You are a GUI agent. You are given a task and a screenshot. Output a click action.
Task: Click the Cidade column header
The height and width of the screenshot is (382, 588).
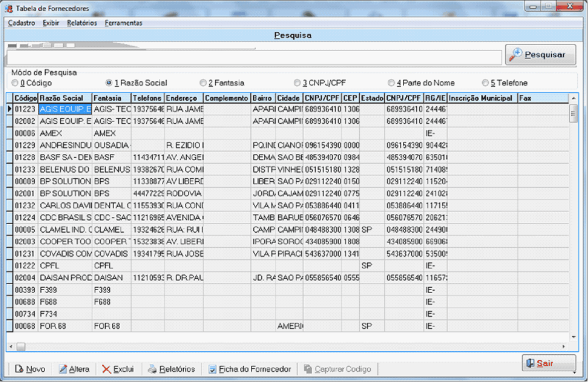tap(289, 98)
